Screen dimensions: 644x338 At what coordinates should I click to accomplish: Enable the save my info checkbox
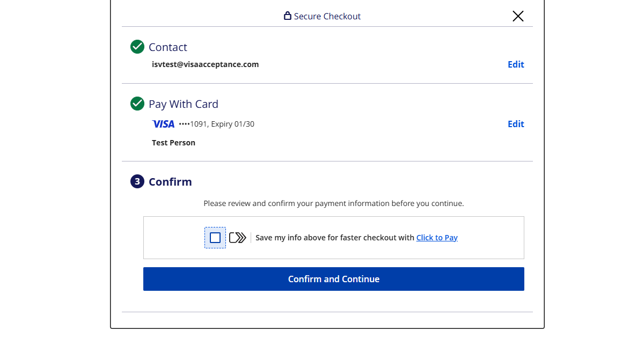[x=215, y=238]
